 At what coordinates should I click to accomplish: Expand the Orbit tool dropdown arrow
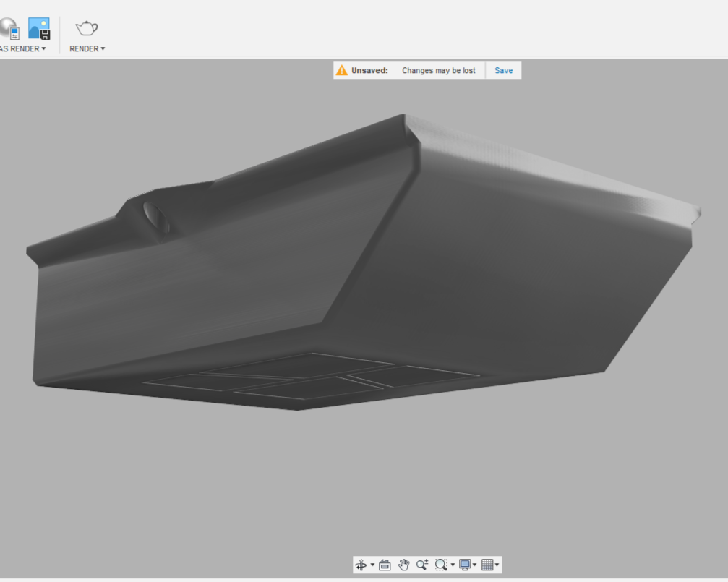[372, 565]
